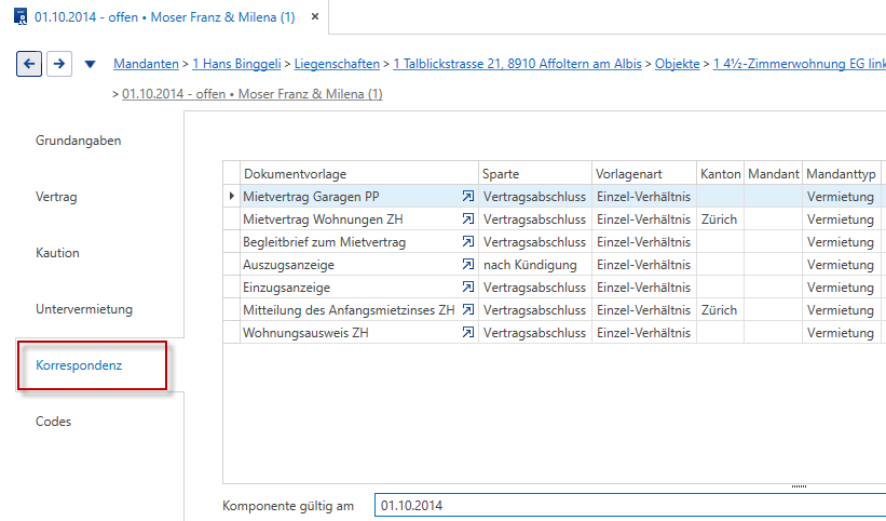This screenshot has height=521, width=886.
Task: Click Vermietung cell in Wohnungsausweis ZH row
Action: point(842,332)
